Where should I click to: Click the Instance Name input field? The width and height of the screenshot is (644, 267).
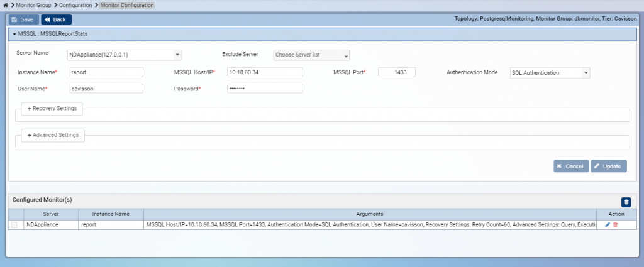[x=106, y=72]
